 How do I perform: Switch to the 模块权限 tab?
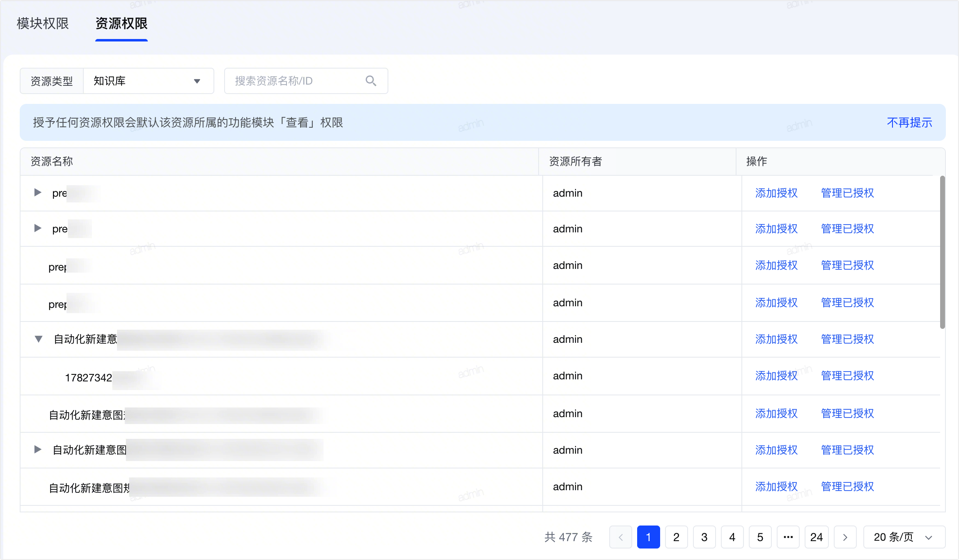pos(43,23)
